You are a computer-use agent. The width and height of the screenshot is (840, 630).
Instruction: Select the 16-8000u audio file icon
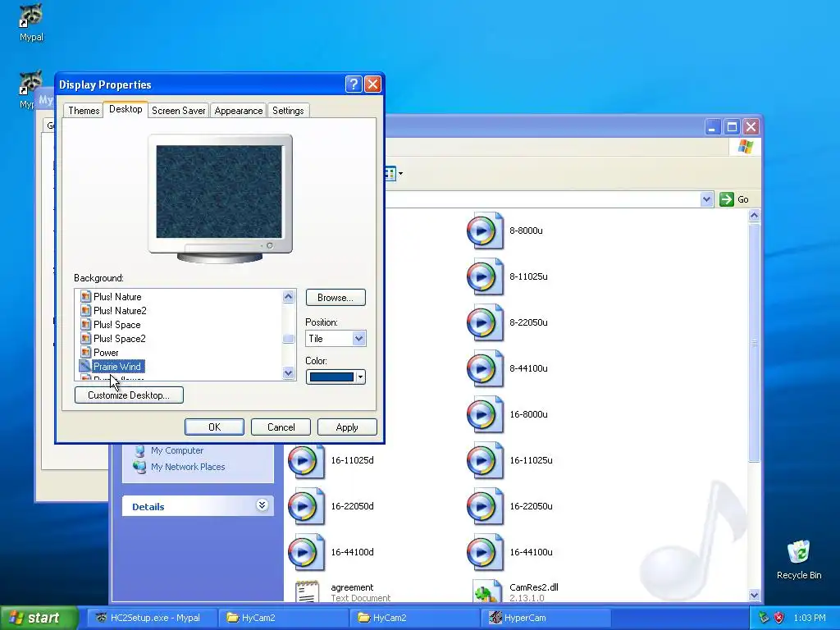coord(485,414)
